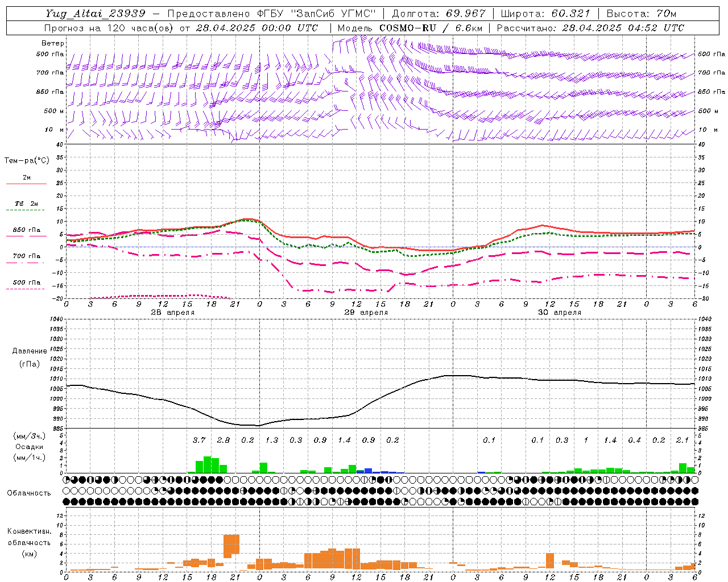This screenshot has height=582, width=728.
Task: Click the 30 апреля date label
Action: (x=560, y=313)
